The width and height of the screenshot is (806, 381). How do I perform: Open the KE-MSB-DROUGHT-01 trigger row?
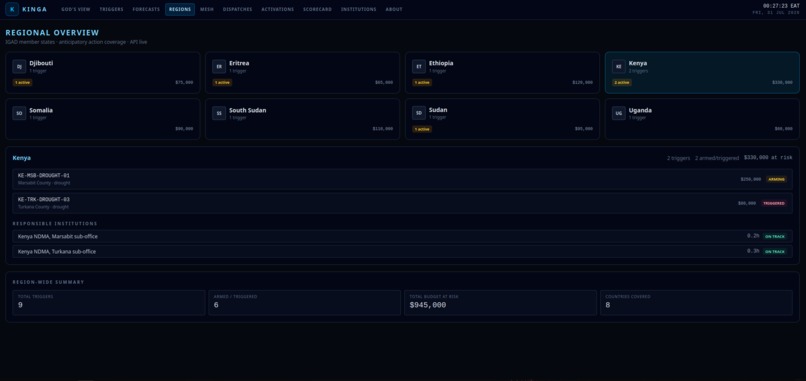pyautogui.click(x=402, y=179)
